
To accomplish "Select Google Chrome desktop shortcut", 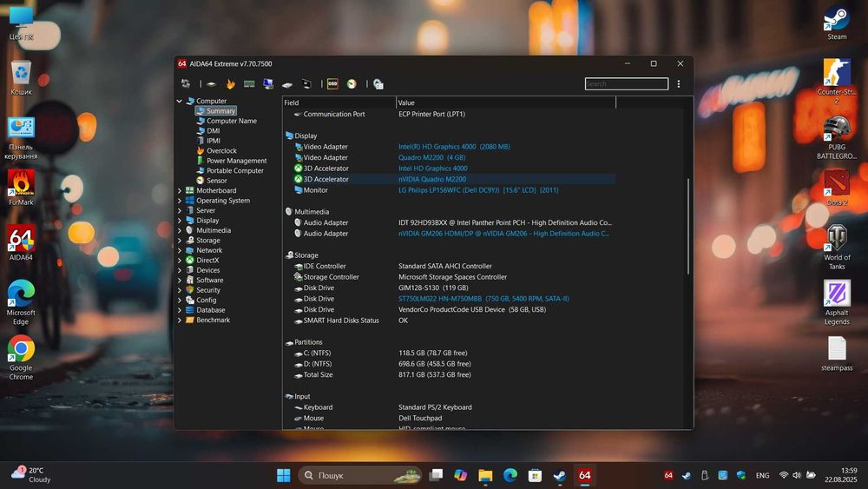I will (21, 357).
